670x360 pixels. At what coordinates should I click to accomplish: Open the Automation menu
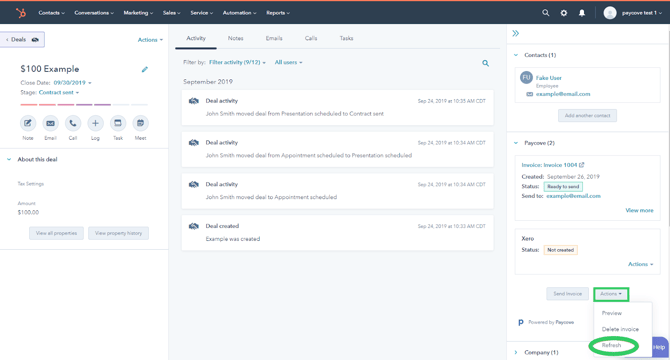(239, 13)
